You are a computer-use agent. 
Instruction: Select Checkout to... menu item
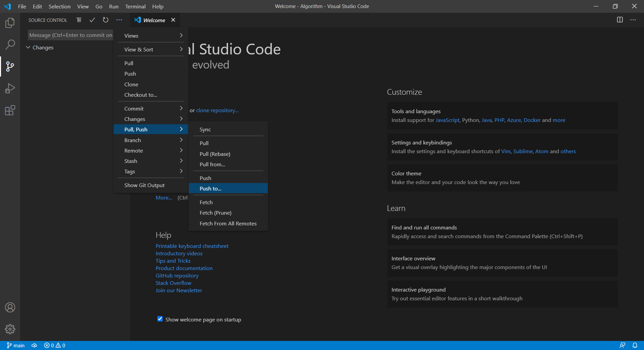click(151, 95)
